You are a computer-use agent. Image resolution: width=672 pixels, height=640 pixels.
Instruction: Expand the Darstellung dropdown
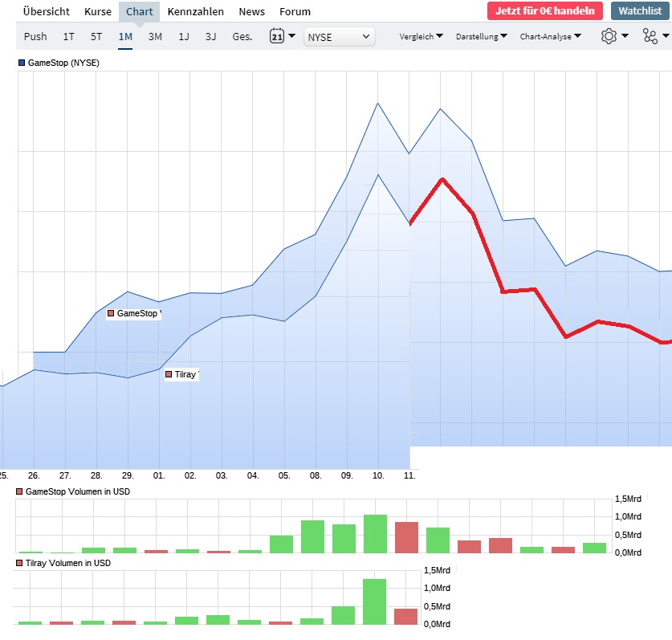click(x=481, y=36)
